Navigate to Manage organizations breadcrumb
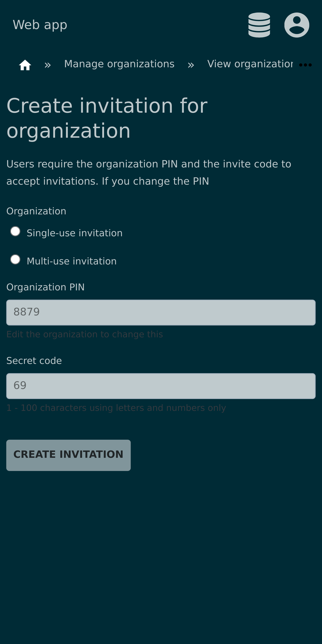This screenshot has height=644, width=322. 119,64
